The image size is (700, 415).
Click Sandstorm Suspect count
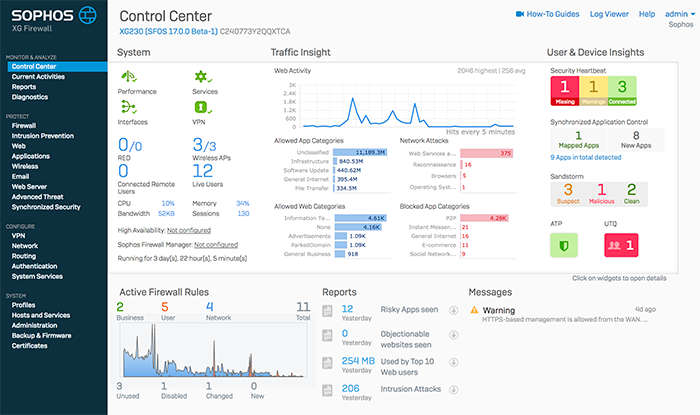[568, 194]
